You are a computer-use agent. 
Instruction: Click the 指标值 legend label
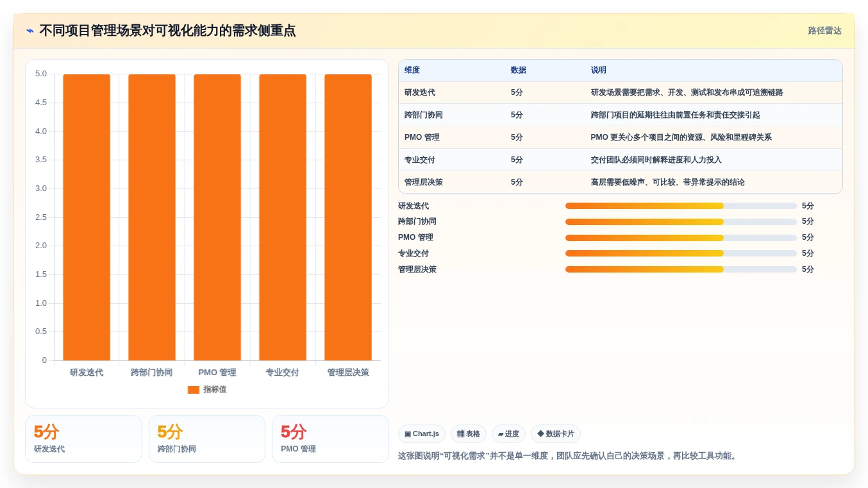point(215,390)
